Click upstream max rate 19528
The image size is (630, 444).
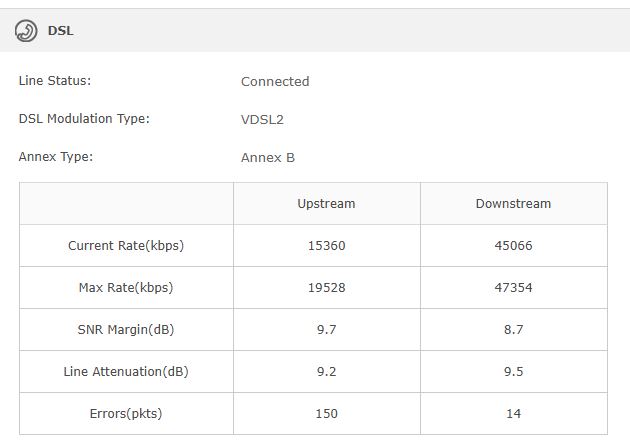pyautogui.click(x=327, y=288)
